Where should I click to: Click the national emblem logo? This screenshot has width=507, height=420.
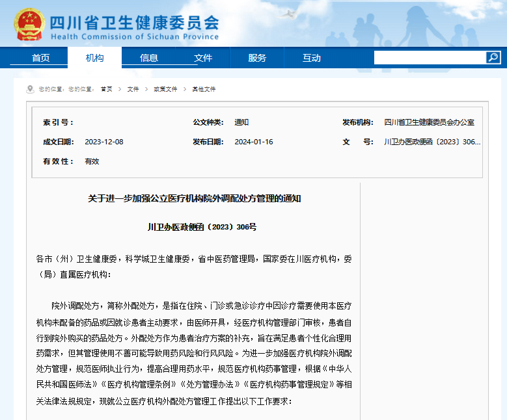pyautogui.click(x=29, y=25)
